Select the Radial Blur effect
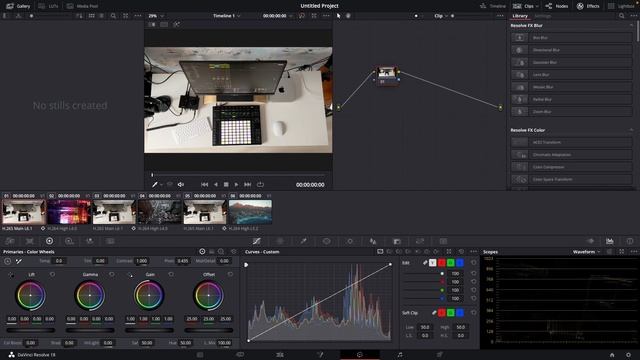Image resolution: width=640 pixels, height=360 pixels. [x=571, y=99]
